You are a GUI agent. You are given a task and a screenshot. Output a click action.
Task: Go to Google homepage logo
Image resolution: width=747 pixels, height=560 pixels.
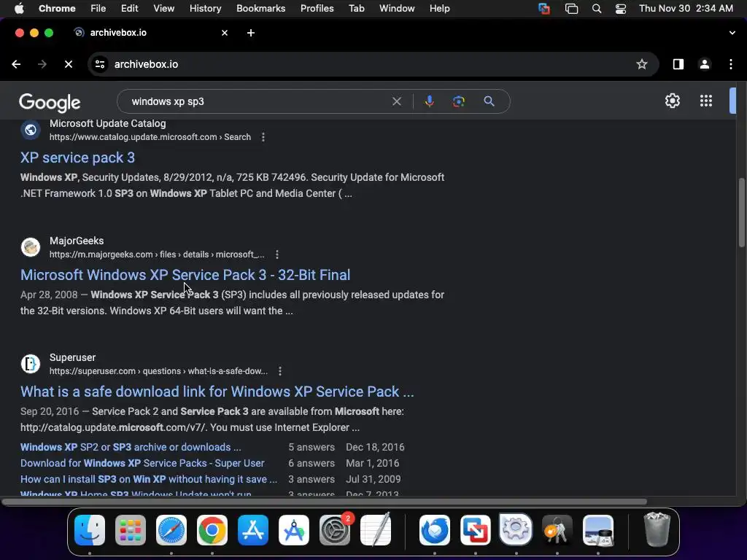pyautogui.click(x=50, y=102)
